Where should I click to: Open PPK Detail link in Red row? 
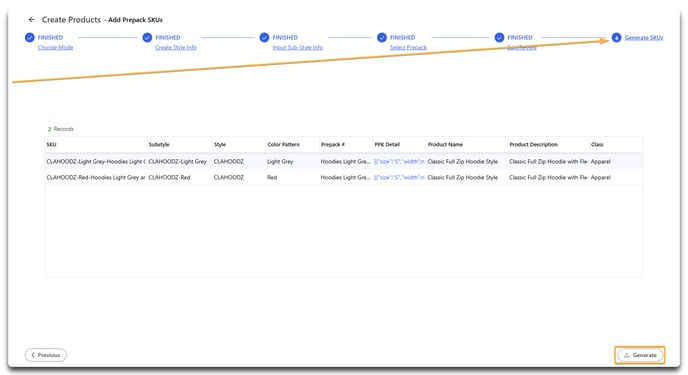[x=399, y=177]
